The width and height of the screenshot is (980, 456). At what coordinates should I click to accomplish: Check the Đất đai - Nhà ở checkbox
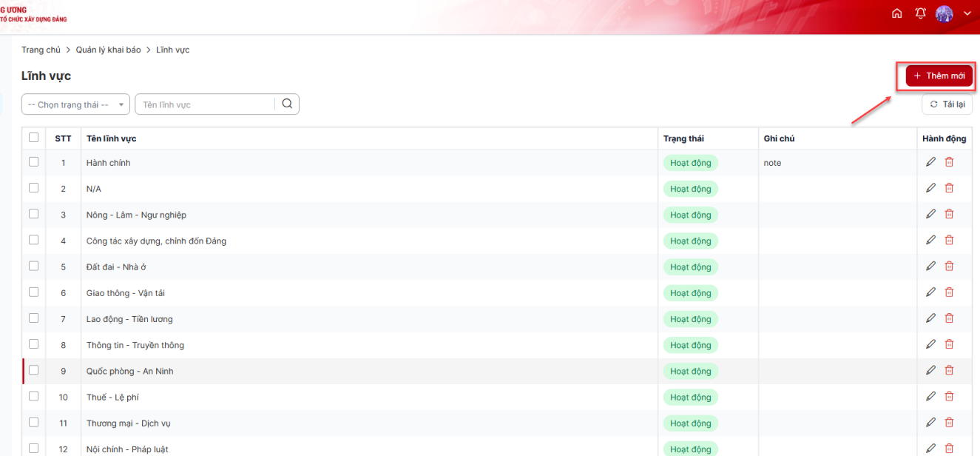(33, 266)
